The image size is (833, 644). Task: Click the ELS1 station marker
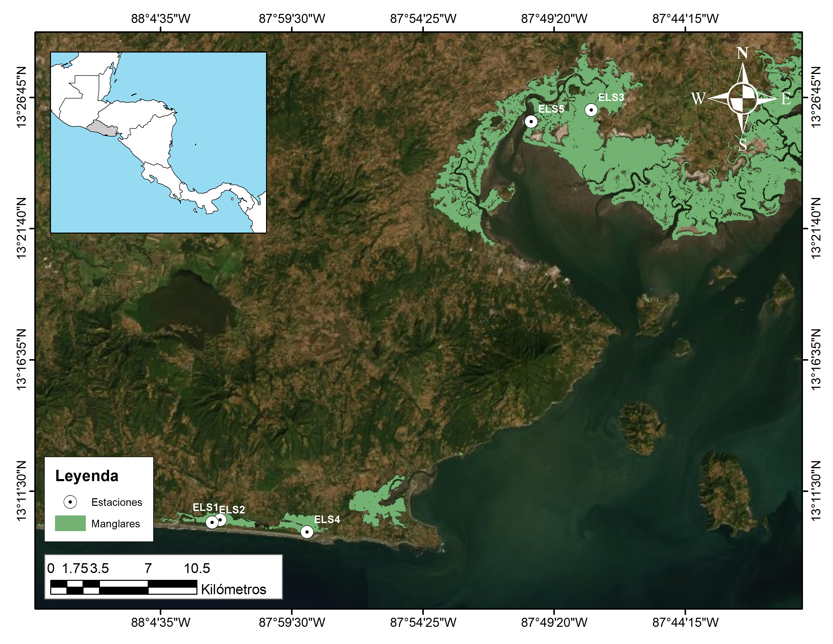tap(212, 522)
